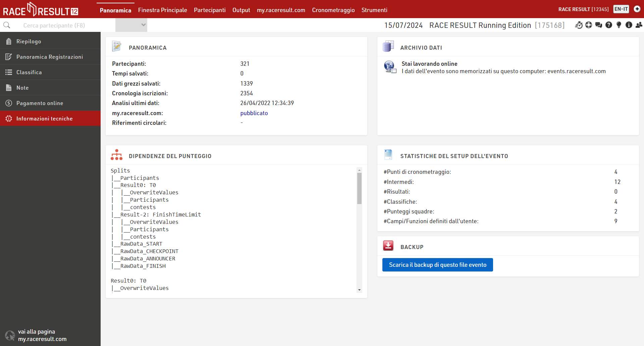Click the Informazioni tecniche gear icon
The height and width of the screenshot is (346, 644).
click(9, 118)
